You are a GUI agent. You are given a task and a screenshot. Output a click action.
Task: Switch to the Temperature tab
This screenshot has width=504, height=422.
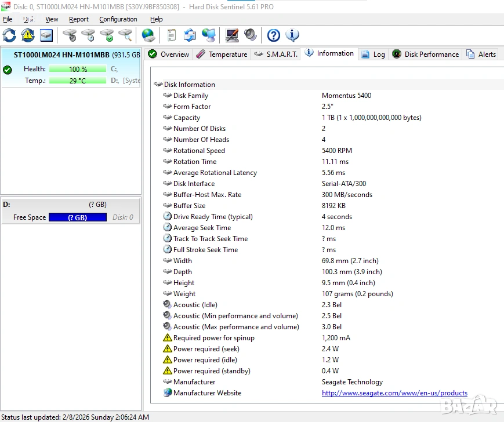tap(222, 54)
